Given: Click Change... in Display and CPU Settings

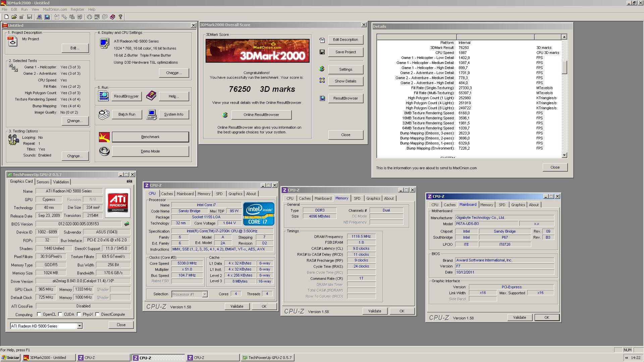Looking at the screenshot, I should (x=174, y=73).
